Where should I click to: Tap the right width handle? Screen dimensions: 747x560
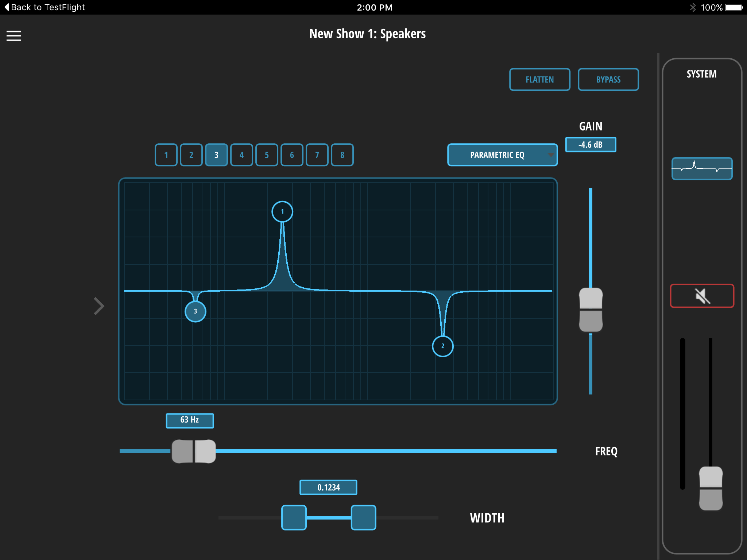pyautogui.click(x=363, y=517)
